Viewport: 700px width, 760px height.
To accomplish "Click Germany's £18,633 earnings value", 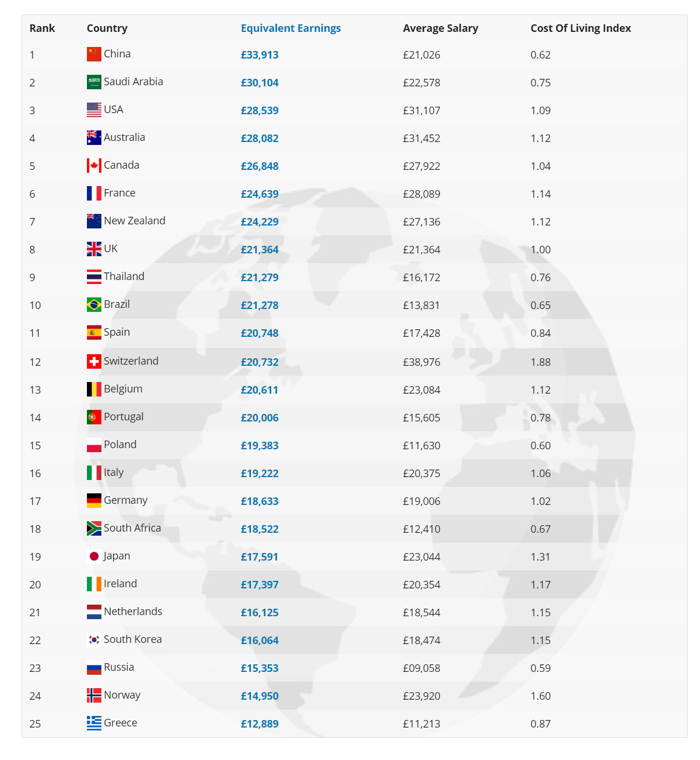I will coord(260,501).
